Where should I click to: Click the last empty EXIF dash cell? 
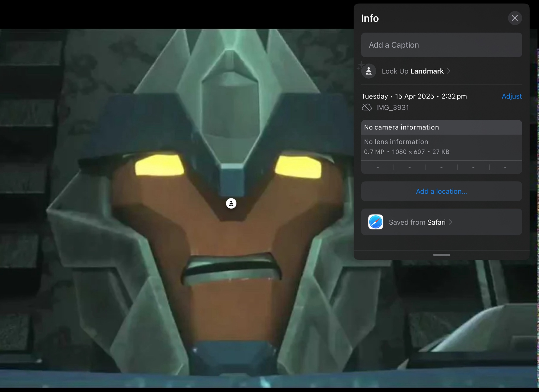pos(505,167)
